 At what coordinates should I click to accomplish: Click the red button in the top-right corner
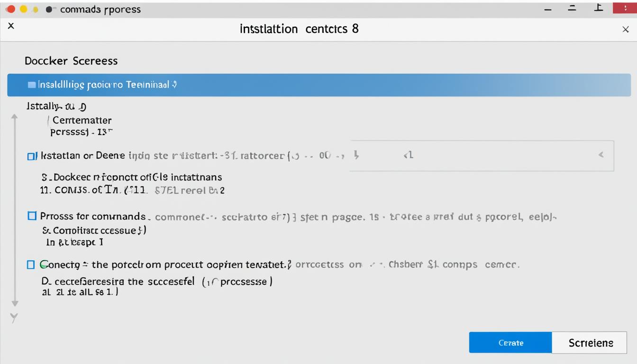pyautogui.click(x=624, y=8)
